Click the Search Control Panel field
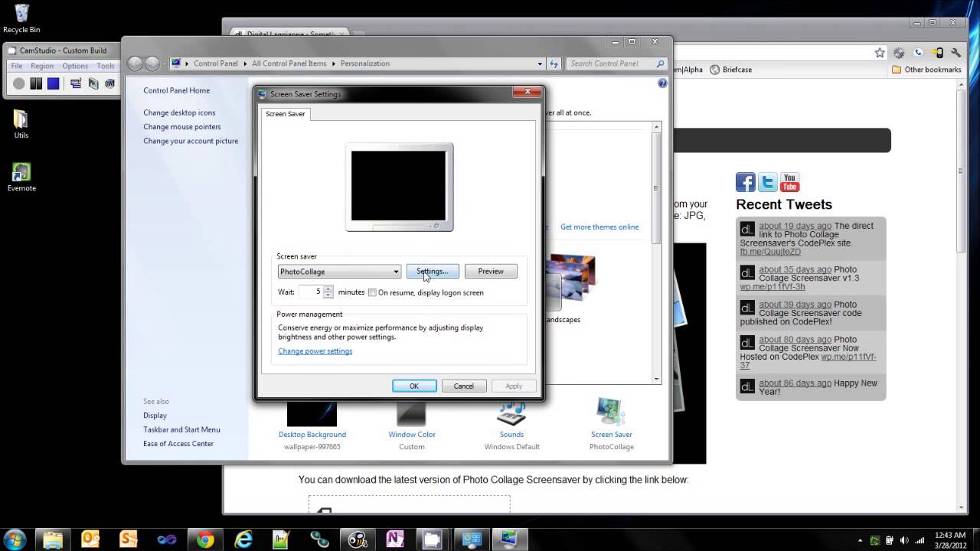 [x=617, y=64]
